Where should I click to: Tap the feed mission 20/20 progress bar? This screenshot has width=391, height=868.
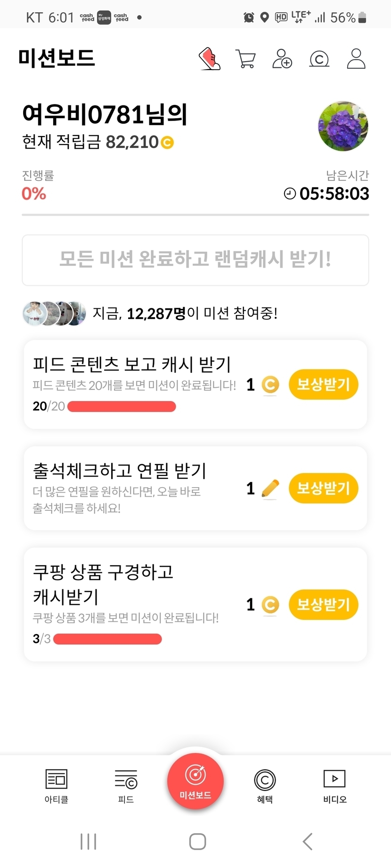pos(122,406)
